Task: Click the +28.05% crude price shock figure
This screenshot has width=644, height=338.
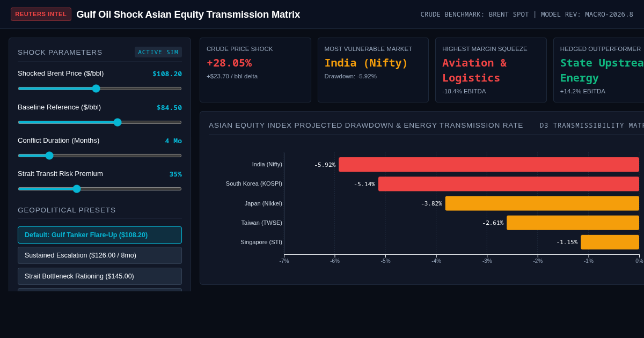Action: click(x=229, y=63)
